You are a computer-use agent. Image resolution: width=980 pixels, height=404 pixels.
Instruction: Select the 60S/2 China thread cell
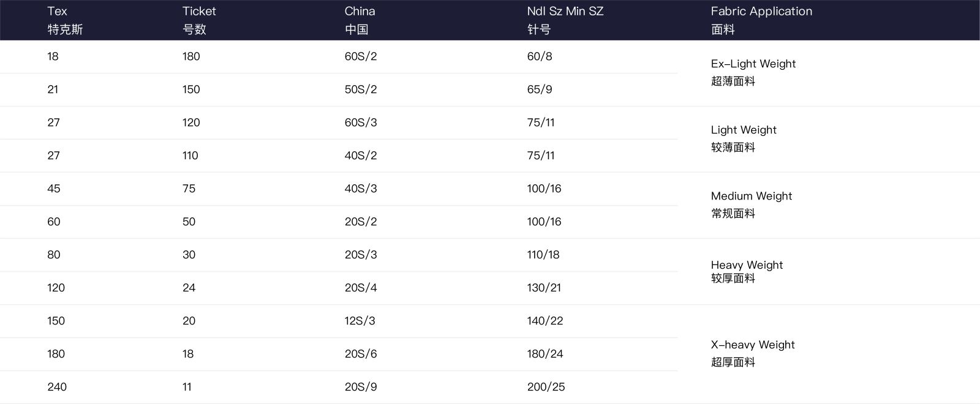pos(361,56)
